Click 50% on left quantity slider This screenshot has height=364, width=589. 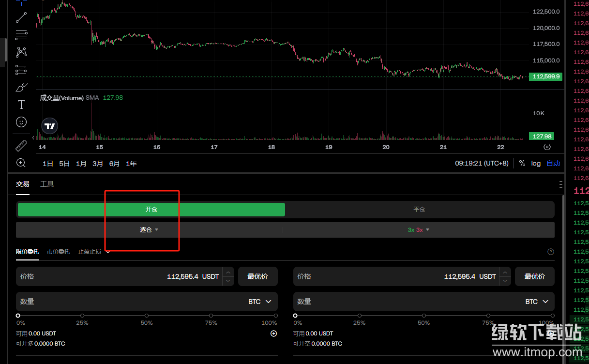[x=147, y=316]
